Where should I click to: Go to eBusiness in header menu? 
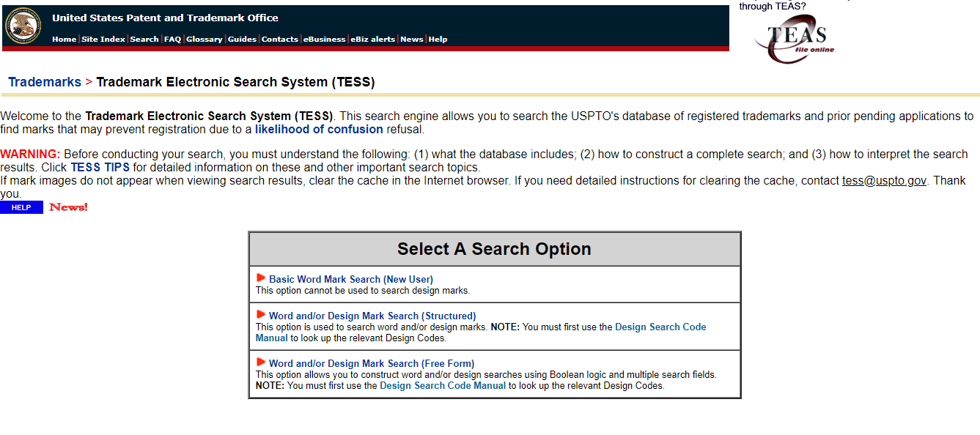pyautogui.click(x=324, y=40)
